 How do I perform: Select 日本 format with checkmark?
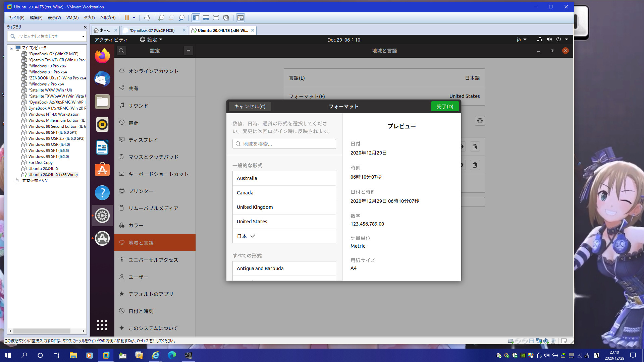tap(284, 236)
